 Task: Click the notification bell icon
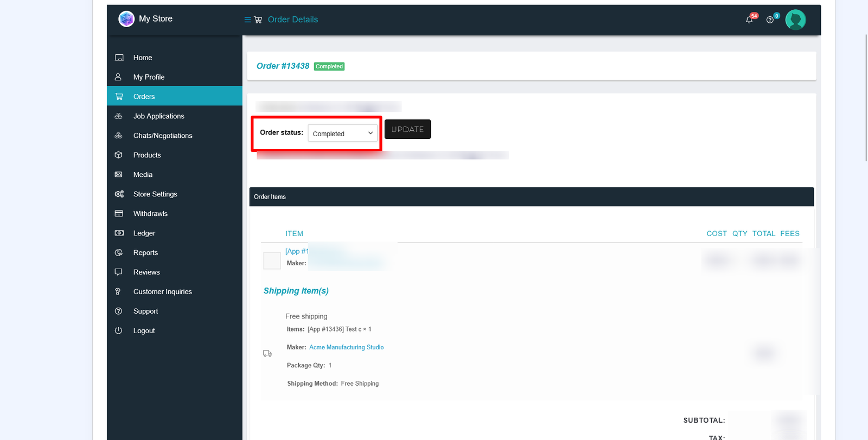coord(749,20)
